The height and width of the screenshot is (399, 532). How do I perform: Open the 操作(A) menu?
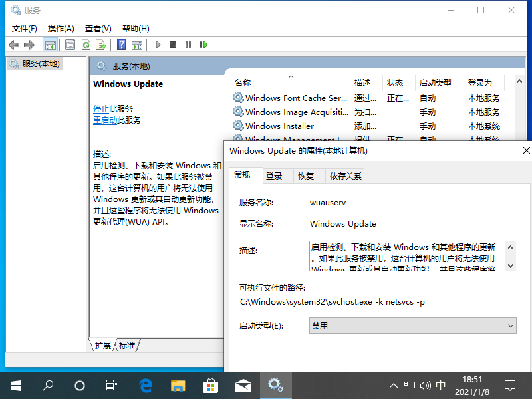(x=61, y=29)
